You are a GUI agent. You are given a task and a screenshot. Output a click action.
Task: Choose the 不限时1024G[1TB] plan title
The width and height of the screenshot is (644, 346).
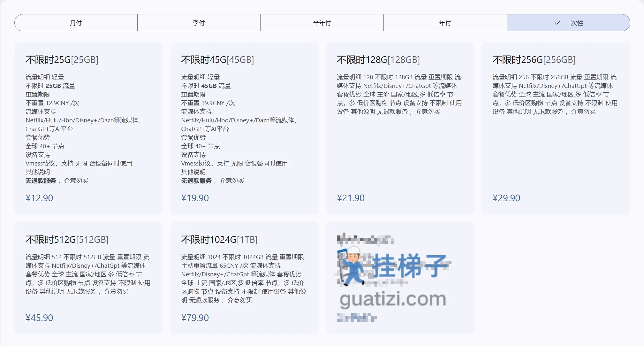point(219,240)
